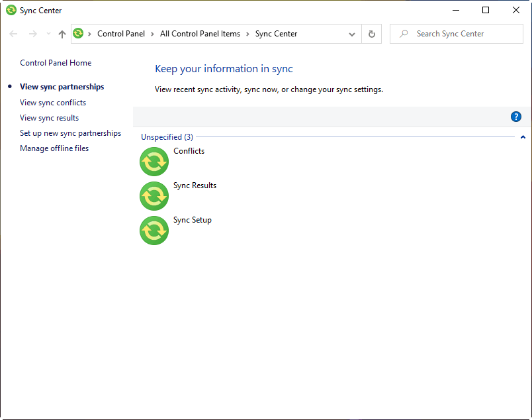Click the Search Sync Center field
532x420 pixels.
[463, 34]
